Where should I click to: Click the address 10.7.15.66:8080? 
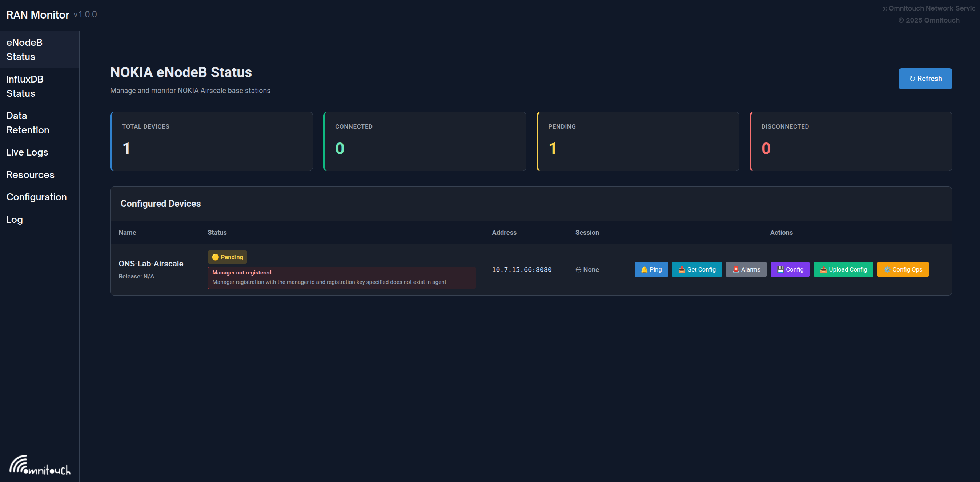[522, 270]
